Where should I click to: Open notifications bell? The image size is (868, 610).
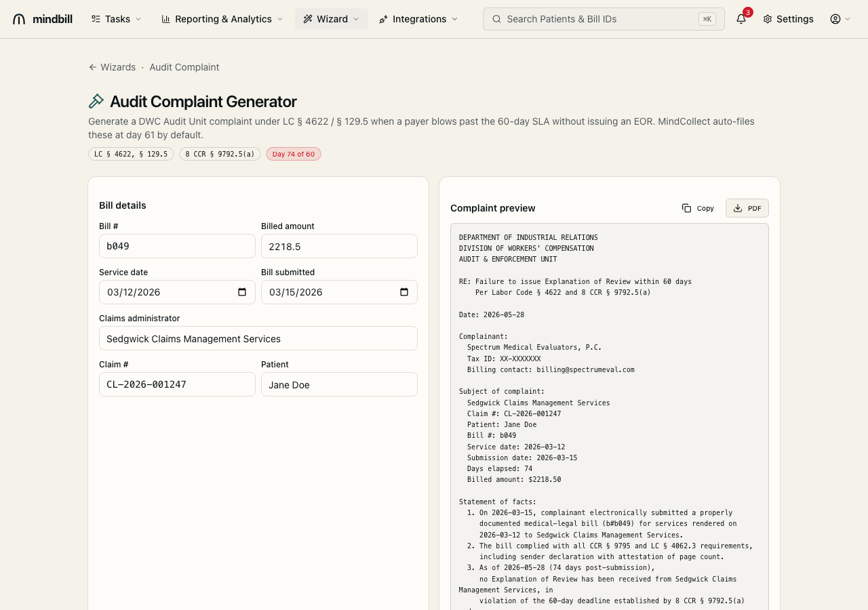click(741, 19)
